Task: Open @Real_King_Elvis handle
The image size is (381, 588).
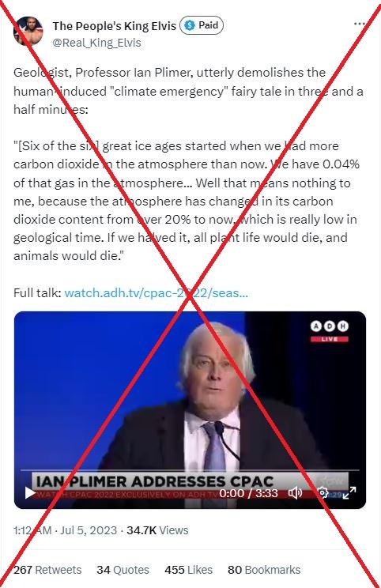Action: [x=96, y=43]
